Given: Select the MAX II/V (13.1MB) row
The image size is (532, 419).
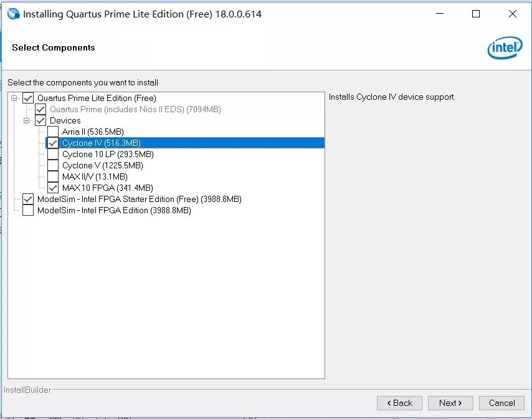Looking at the screenshot, I should [95, 176].
